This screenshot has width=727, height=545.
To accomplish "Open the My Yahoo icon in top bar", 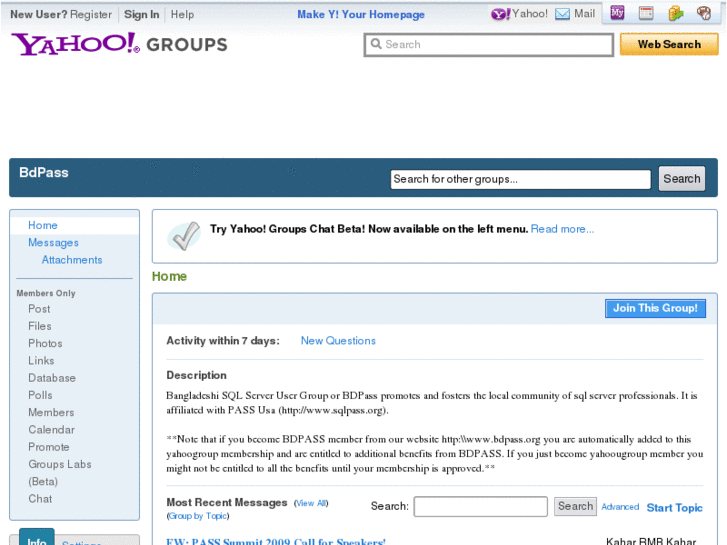I will coord(617,13).
